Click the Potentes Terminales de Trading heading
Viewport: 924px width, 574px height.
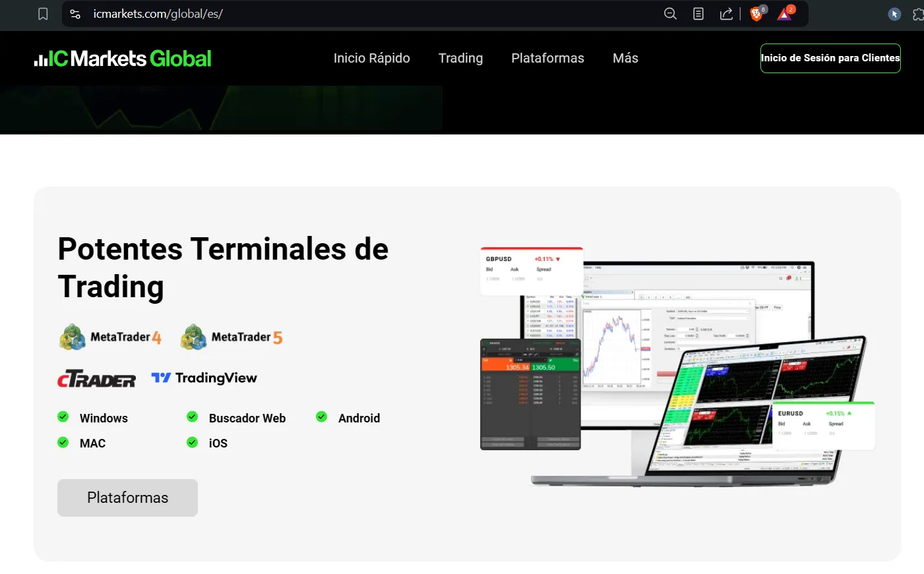pyautogui.click(x=223, y=268)
